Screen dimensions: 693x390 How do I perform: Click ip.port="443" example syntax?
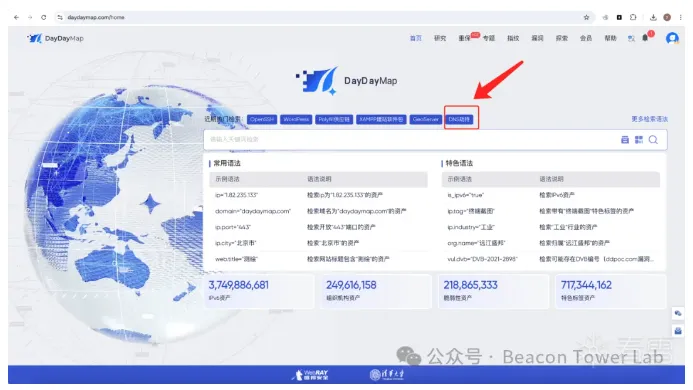pyautogui.click(x=233, y=227)
